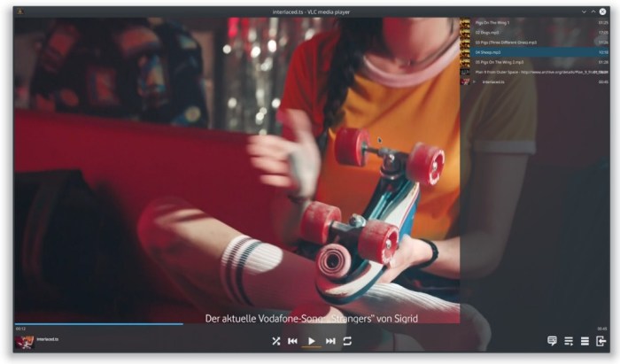Open the main menu icon
The width and height of the screenshot is (620, 364).
[585, 341]
